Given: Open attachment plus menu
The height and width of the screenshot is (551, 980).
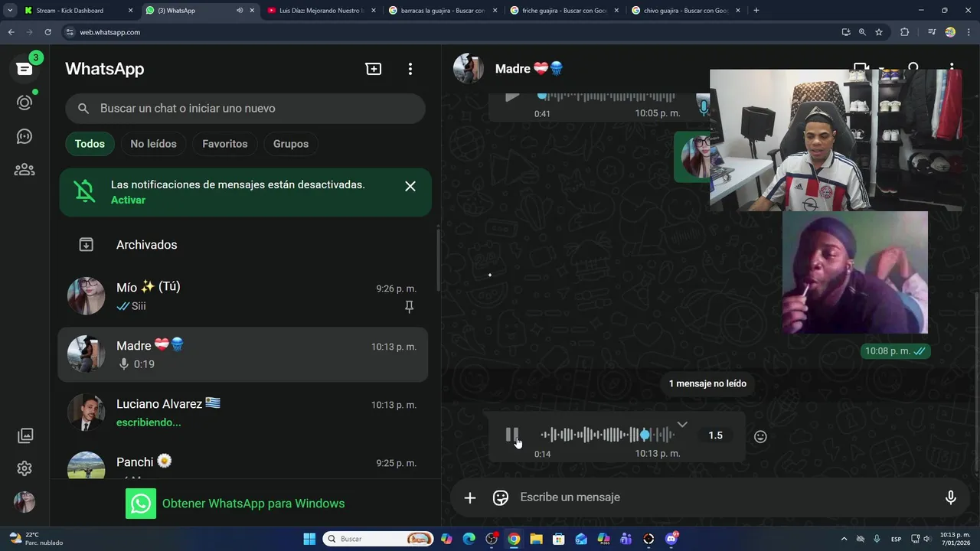Looking at the screenshot, I should click(470, 497).
